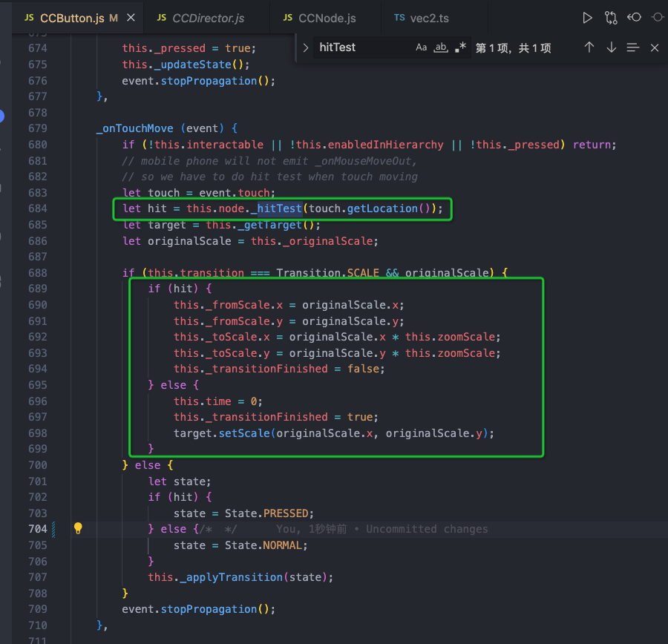This screenshot has width=668, height=644.
Task: Click _onTouchMove function name on line 679
Action: pyautogui.click(x=135, y=128)
